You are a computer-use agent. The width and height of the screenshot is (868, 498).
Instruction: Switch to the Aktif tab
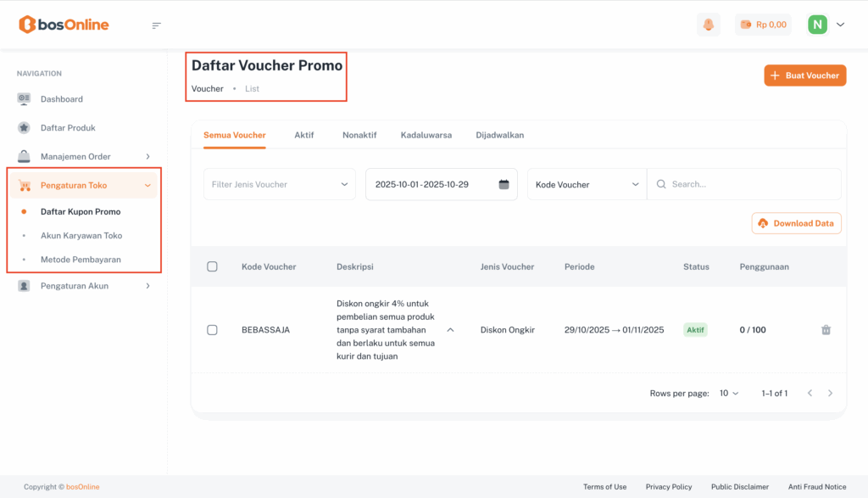point(304,135)
